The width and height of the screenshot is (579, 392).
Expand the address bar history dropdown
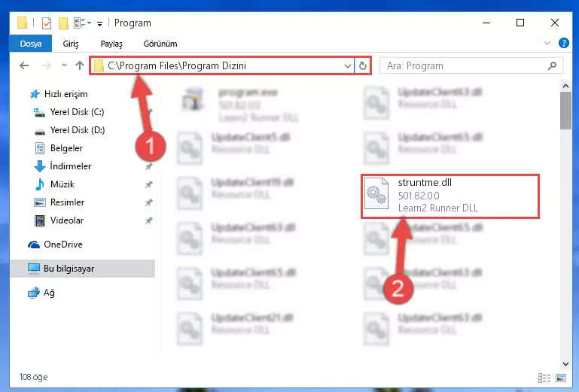tap(347, 66)
